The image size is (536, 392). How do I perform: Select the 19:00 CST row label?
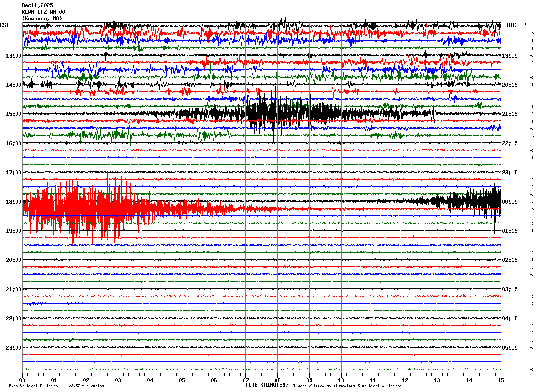pos(14,231)
